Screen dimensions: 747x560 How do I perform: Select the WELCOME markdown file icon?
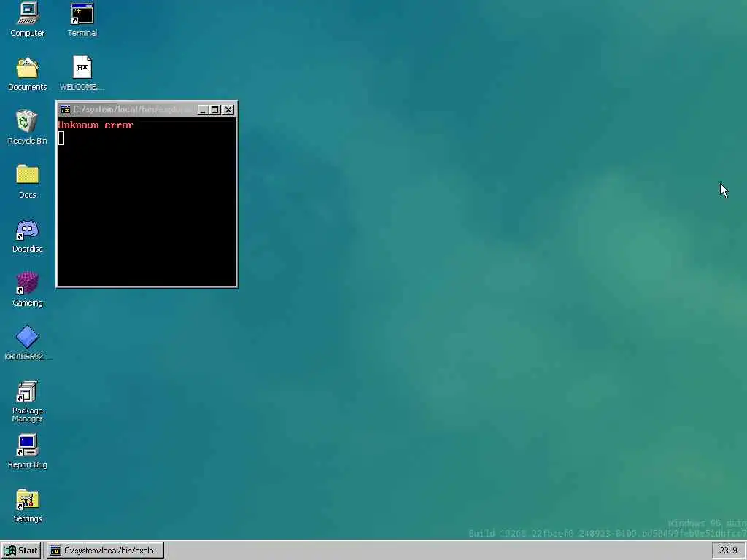pyautogui.click(x=82, y=74)
